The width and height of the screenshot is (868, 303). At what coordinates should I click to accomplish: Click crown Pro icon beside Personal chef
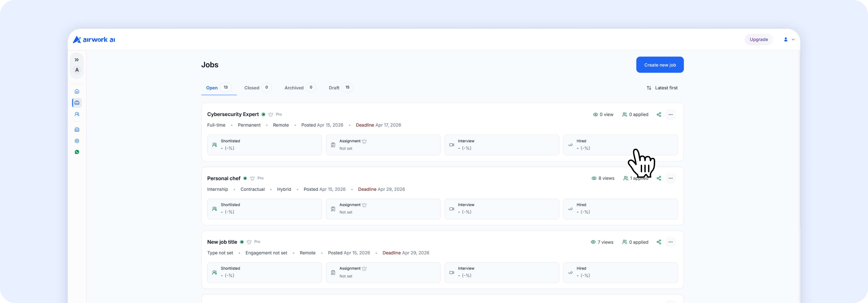pos(252,178)
